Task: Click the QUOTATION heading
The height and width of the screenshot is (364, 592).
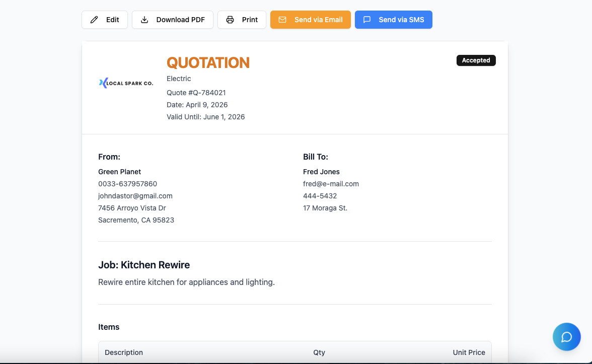Action: 208,62
